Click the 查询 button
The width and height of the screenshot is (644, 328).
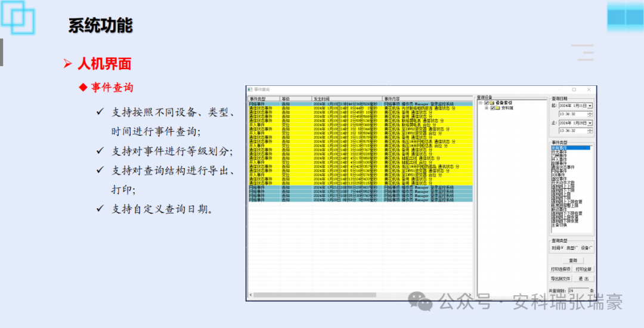pyautogui.click(x=572, y=260)
